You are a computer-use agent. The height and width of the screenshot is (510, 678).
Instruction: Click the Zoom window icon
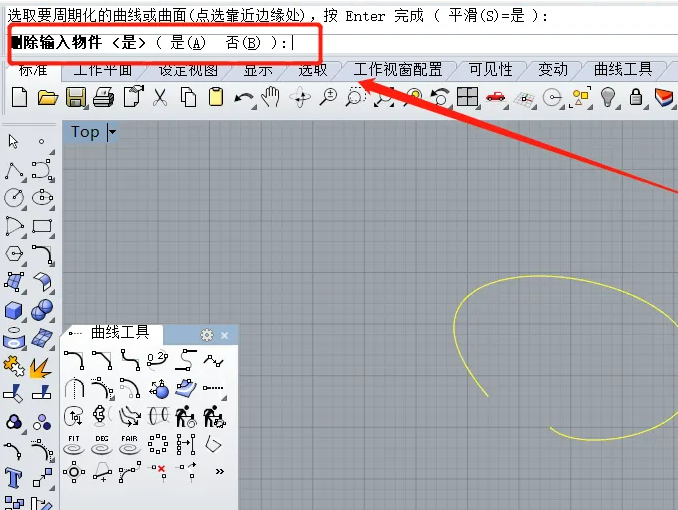pos(356,97)
